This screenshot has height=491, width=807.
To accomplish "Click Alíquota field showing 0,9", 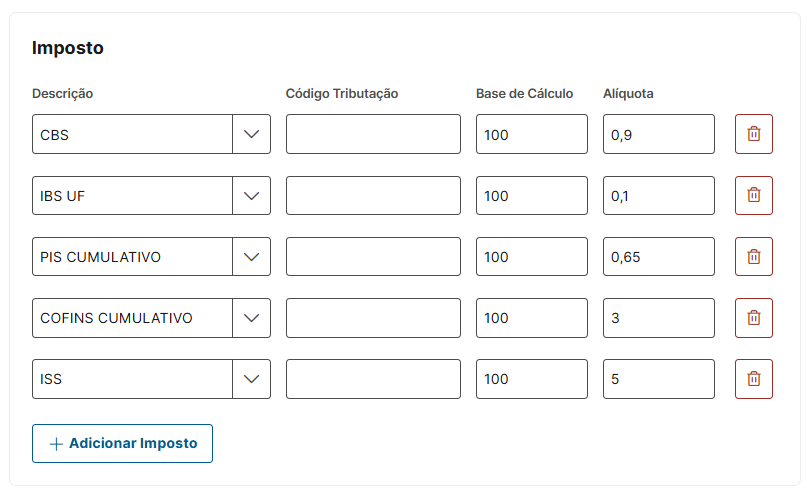I will pyautogui.click(x=658, y=134).
